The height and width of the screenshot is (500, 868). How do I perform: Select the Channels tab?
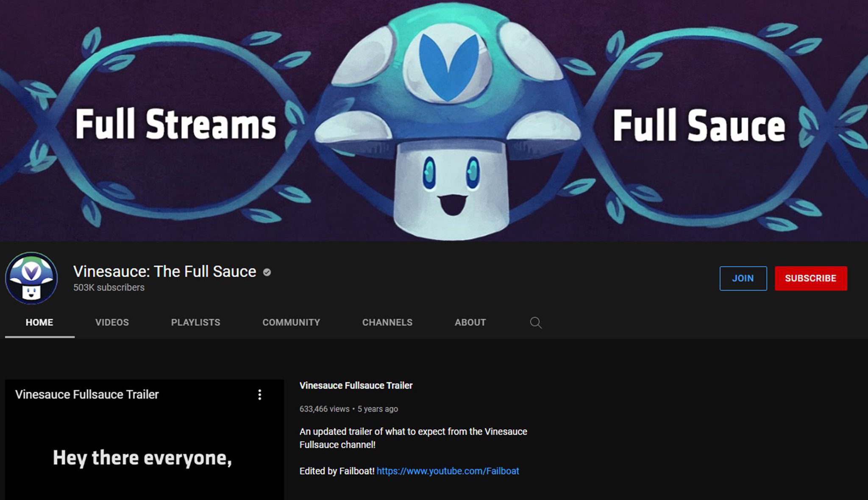387,322
